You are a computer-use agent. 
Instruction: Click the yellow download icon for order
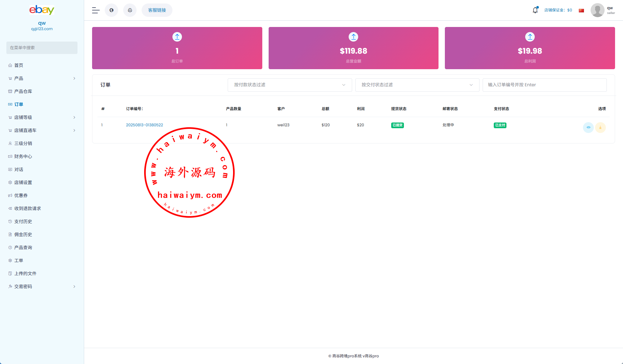point(600,127)
